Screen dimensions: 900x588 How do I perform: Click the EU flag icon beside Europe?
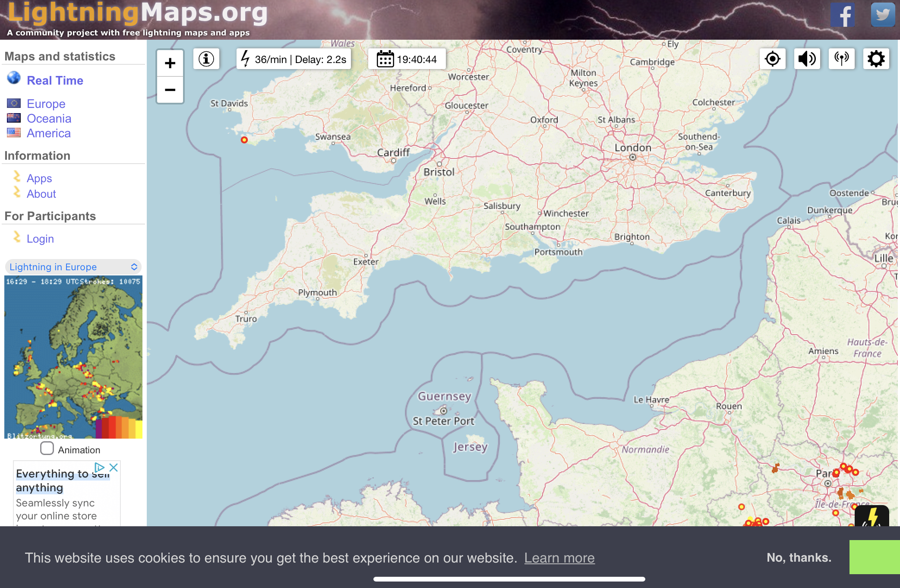14,103
